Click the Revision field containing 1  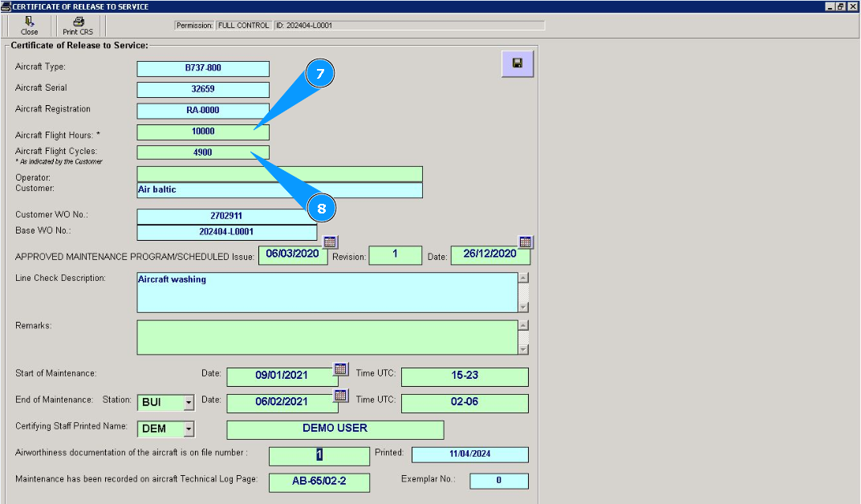coord(396,254)
